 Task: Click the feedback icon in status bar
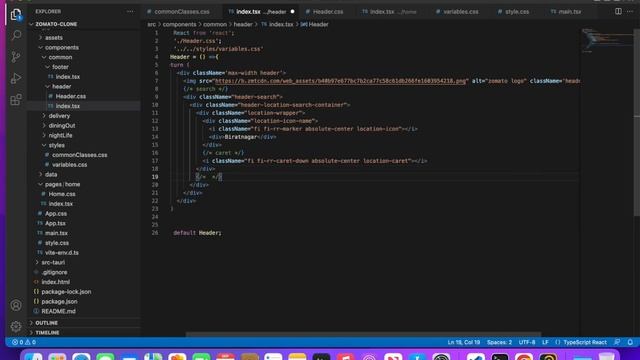[617, 342]
